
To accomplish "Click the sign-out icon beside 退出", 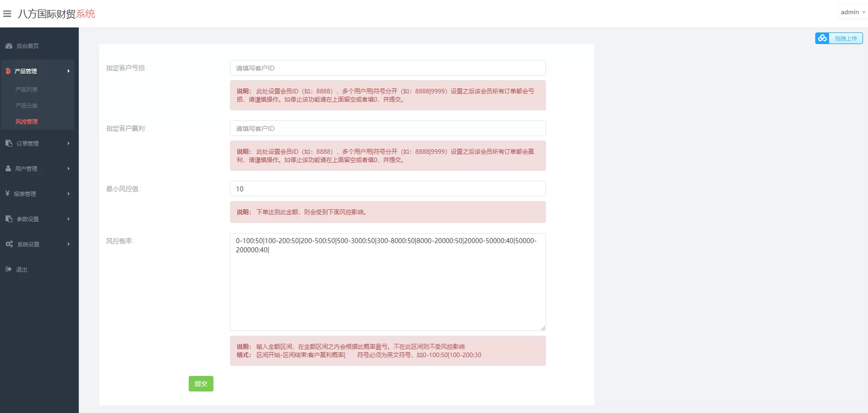I will point(8,269).
